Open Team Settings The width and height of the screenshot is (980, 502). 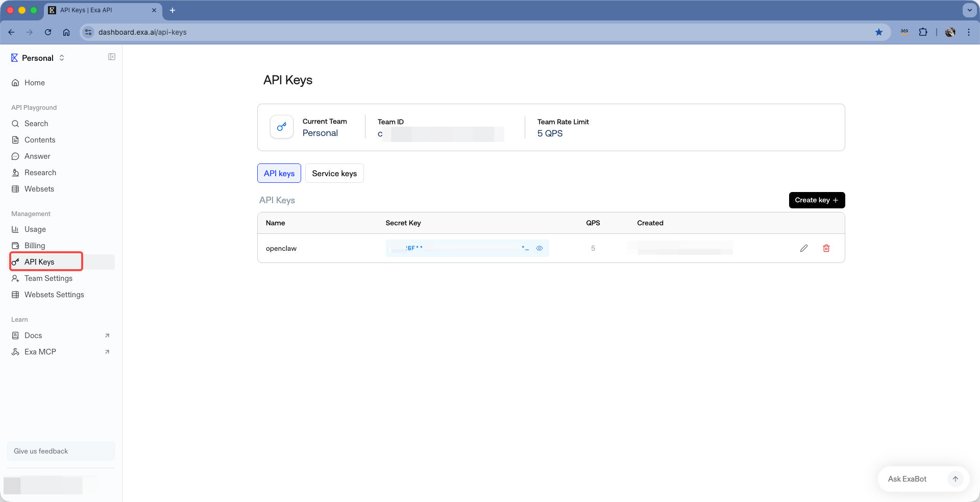(x=48, y=278)
